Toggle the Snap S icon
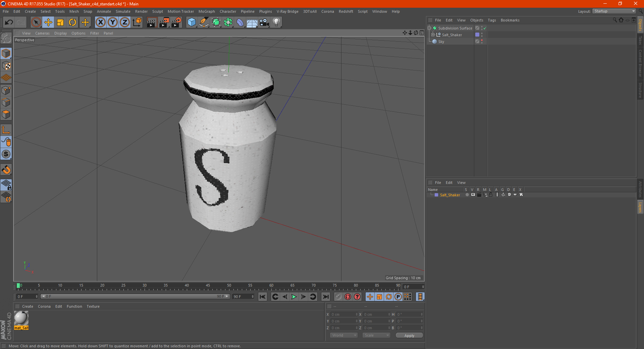The image size is (644, 349). pyautogui.click(x=6, y=154)
